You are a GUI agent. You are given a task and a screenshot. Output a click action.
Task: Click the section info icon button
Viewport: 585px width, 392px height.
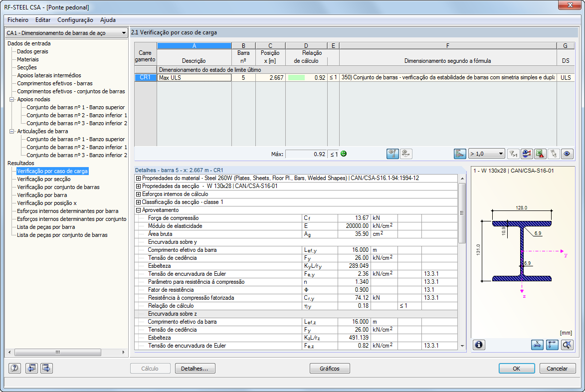[479, 345]
